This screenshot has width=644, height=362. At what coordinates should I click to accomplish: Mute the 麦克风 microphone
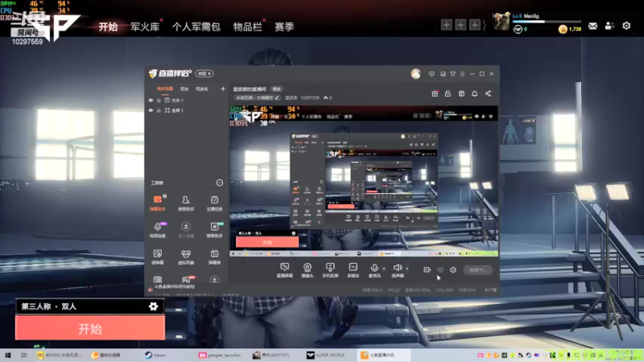point(374,270)
